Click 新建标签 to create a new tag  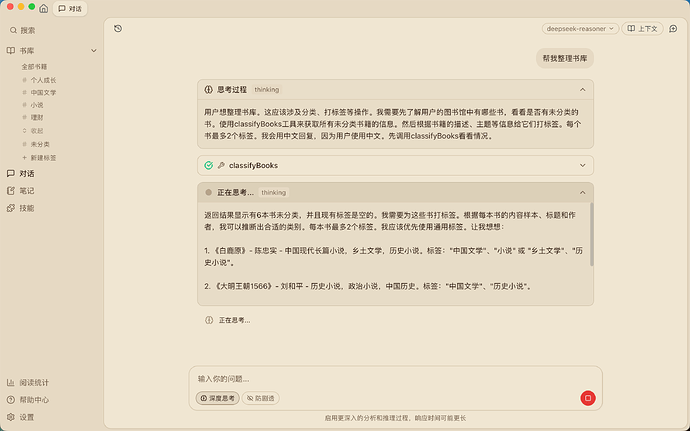pyautogui.click(x=43, y=156)
